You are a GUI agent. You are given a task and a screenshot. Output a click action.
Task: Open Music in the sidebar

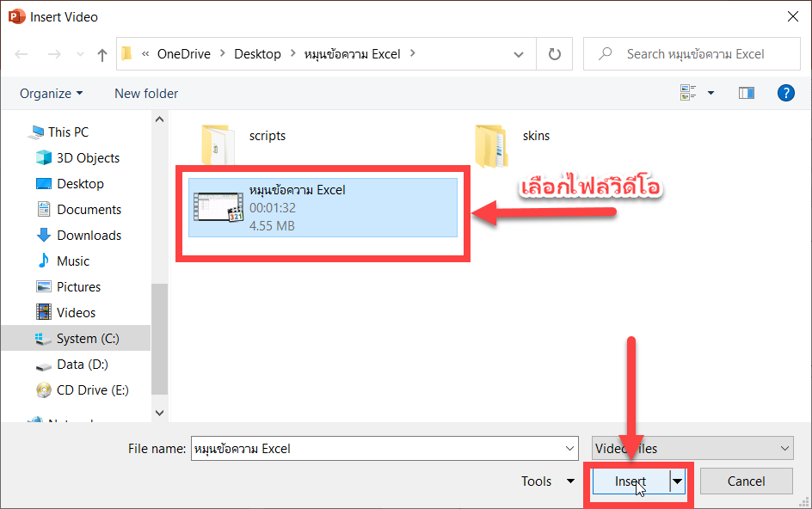click(x=73, y=261)
